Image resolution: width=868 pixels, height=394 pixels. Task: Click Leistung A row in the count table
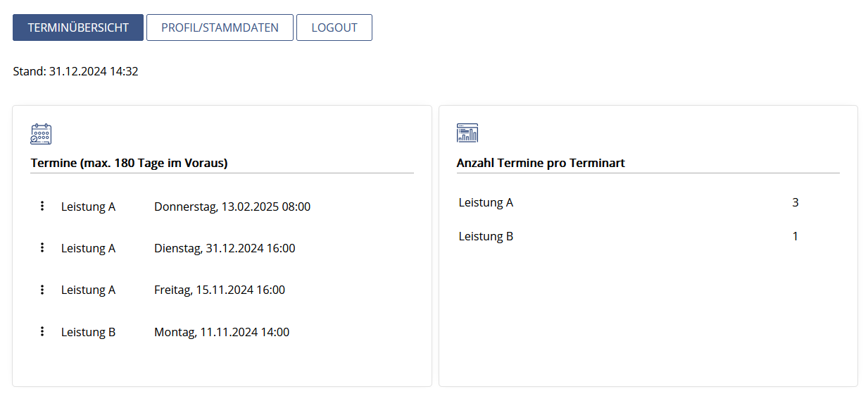(x=648, y=202)
